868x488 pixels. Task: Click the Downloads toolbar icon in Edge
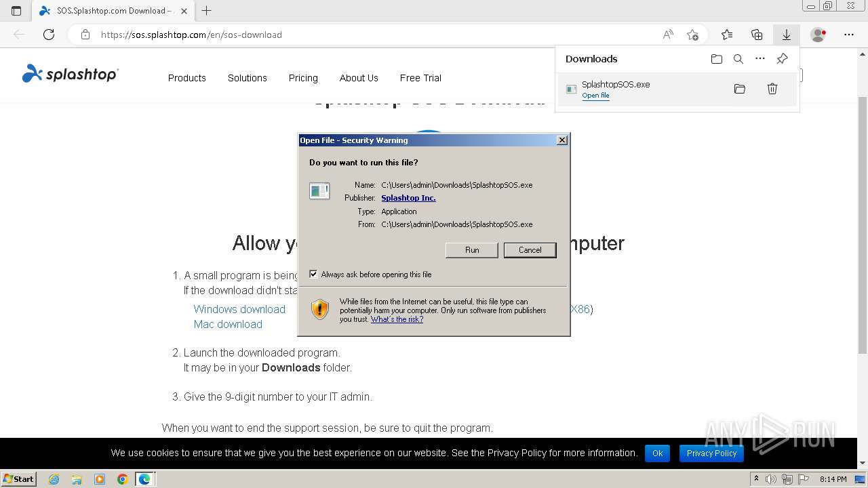(x=787, y=35)
